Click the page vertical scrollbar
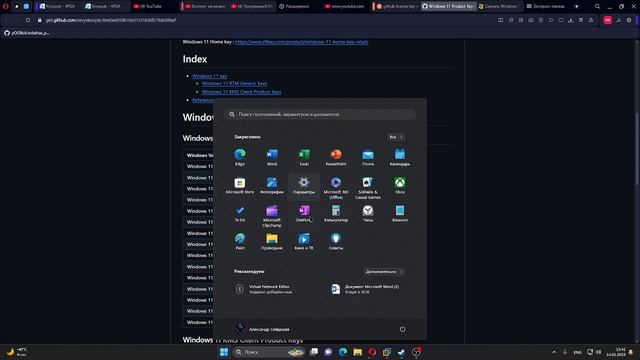 point(637,149)
